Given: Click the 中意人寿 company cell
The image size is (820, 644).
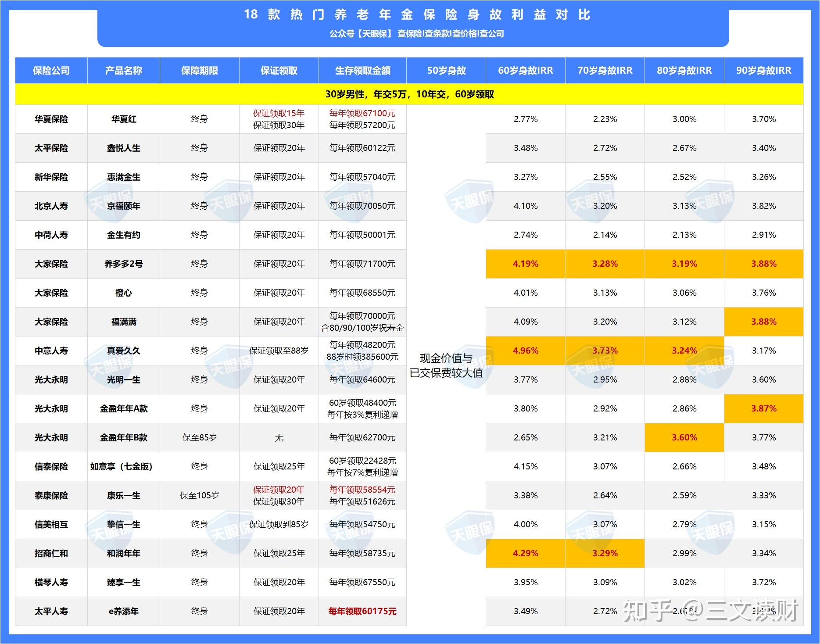Looking at the screenshot, I should click(51, 351).
